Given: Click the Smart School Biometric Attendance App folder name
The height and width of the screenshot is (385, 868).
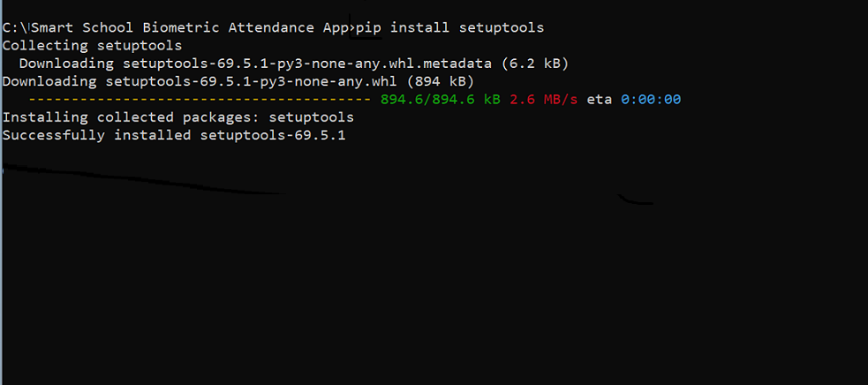Looking at the screenshot, I should point(185,27).
